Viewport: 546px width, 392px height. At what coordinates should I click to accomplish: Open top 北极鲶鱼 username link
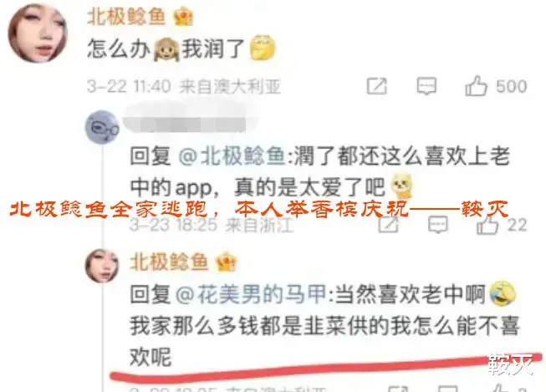pyautogui.click(x=126, y=17)
